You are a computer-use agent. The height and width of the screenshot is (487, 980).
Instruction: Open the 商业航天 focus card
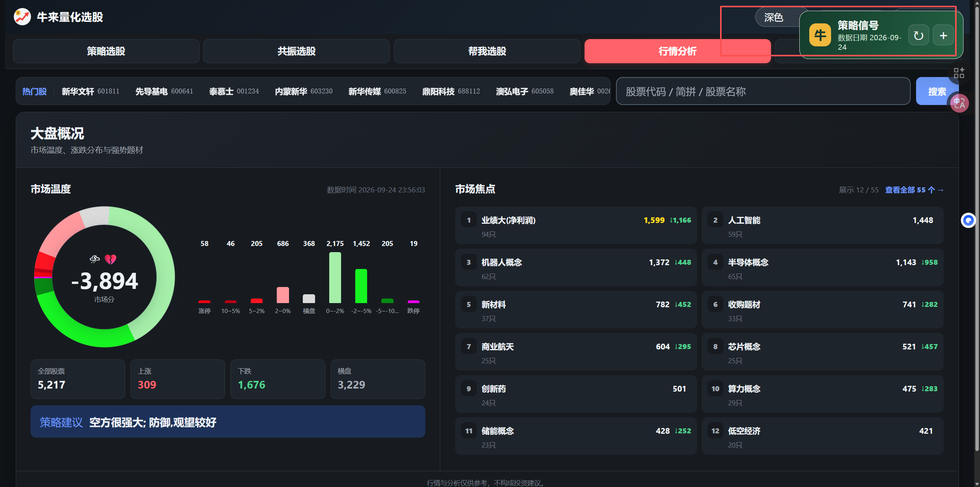(576, 352)
